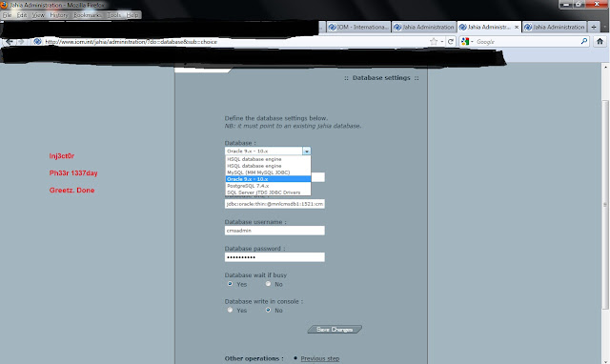Select Yes for Database wait if busy

230,284
